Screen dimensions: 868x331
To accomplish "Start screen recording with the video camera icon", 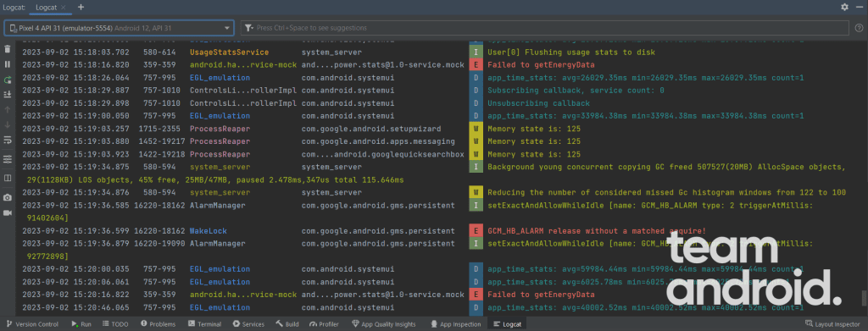I will pyautogui.click(x=7, y=212).
